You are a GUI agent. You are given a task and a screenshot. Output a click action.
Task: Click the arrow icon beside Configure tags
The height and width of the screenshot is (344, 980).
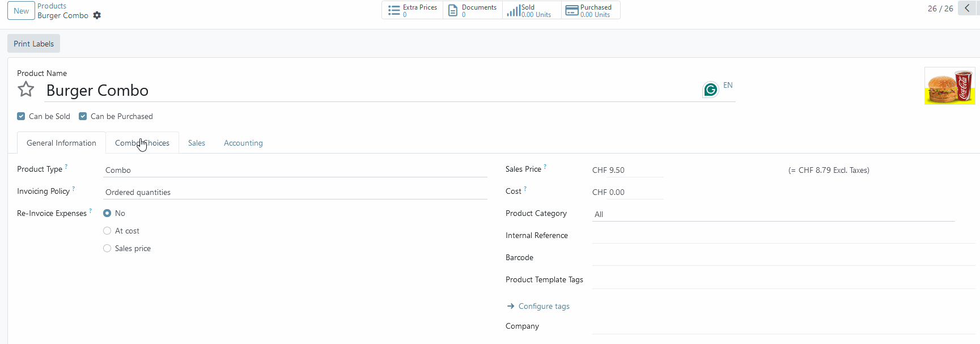point(511,306)
